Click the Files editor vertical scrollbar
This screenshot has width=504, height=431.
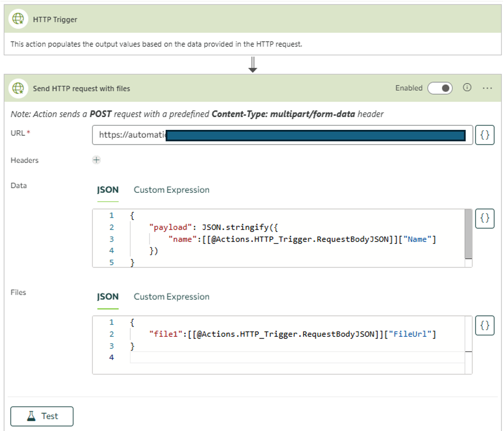[x=468, y=335]
